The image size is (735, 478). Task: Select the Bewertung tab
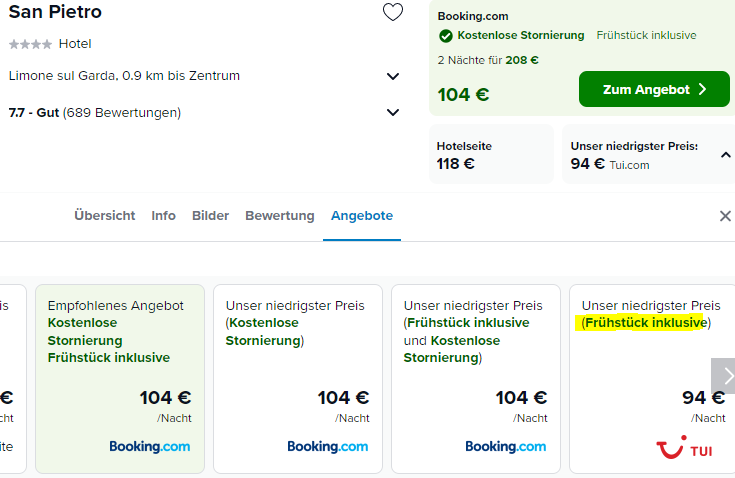coord(280,216)
